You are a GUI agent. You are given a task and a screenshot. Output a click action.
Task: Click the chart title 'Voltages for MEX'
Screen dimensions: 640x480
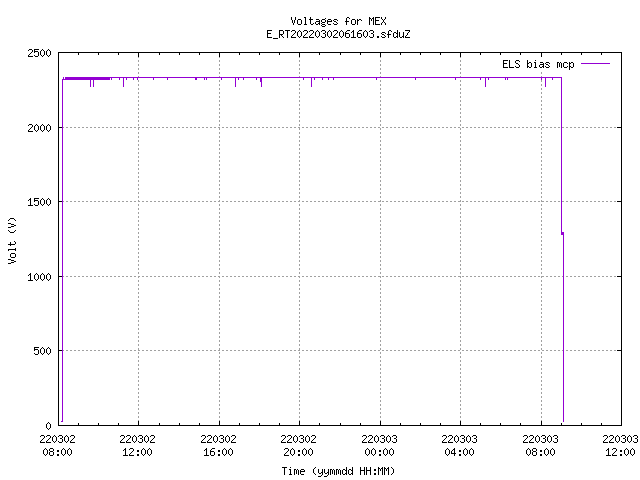[x=338, y=21]
